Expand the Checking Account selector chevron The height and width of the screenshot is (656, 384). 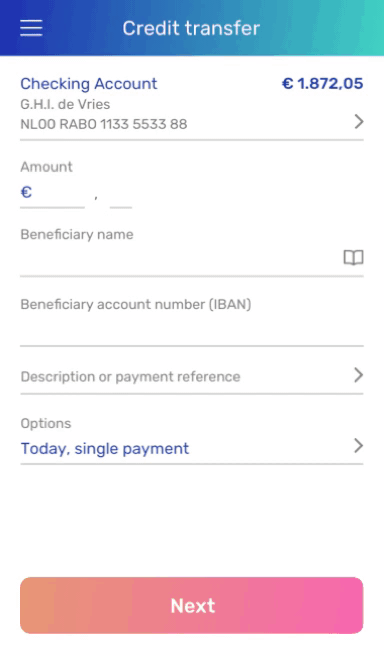click(x=358, y=122)
